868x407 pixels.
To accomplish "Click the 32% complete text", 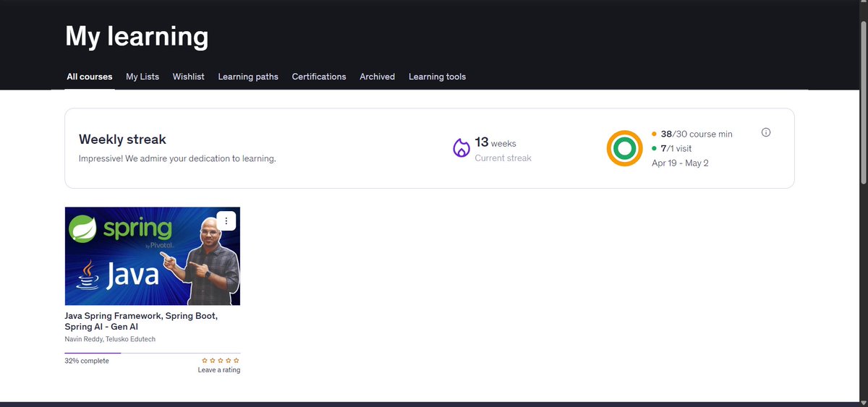I will pyautogui.click(x=87, y=361).
